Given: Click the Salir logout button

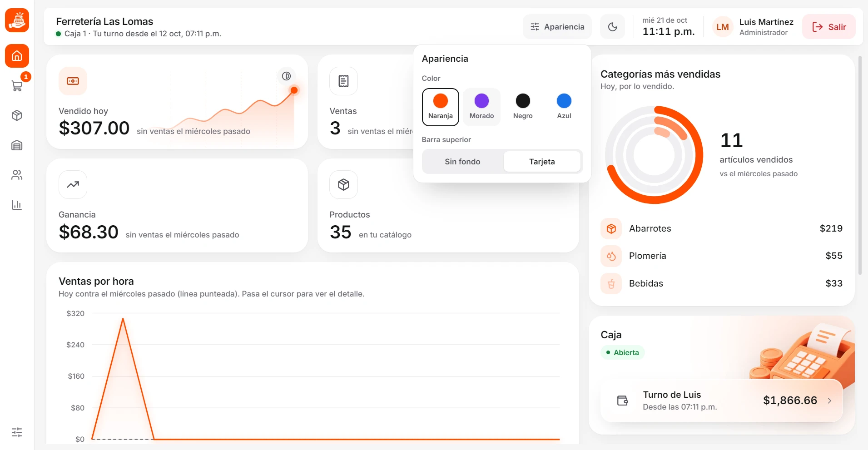Looking at the screenshot, I should 829,27.
